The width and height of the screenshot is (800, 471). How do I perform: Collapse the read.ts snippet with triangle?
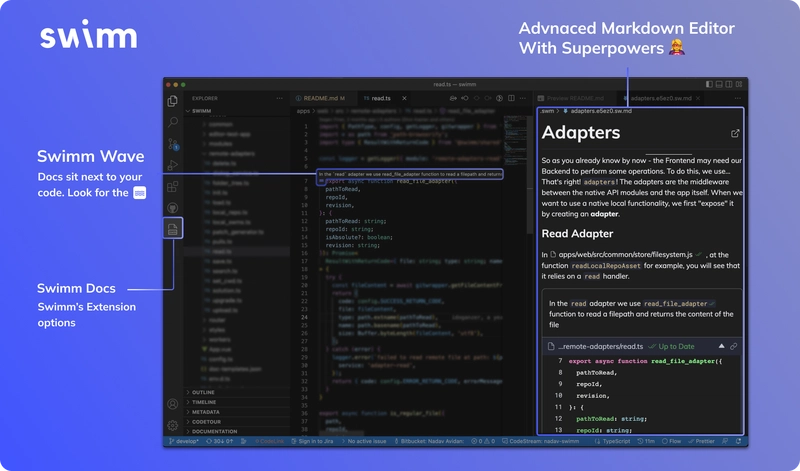(x=721, y=346)
